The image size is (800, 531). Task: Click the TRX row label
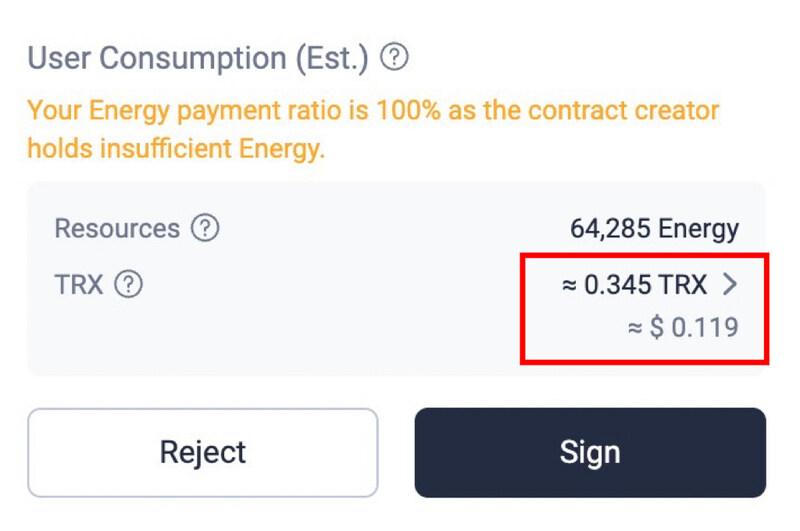tap(79, 284)
